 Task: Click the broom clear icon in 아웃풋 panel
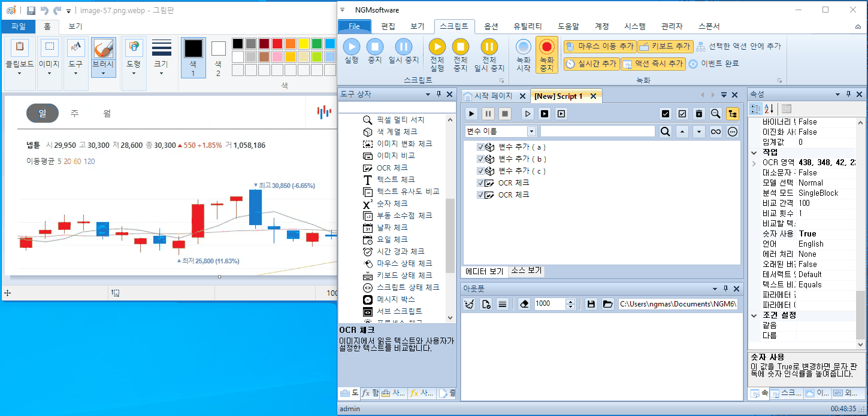click(470, 304)
